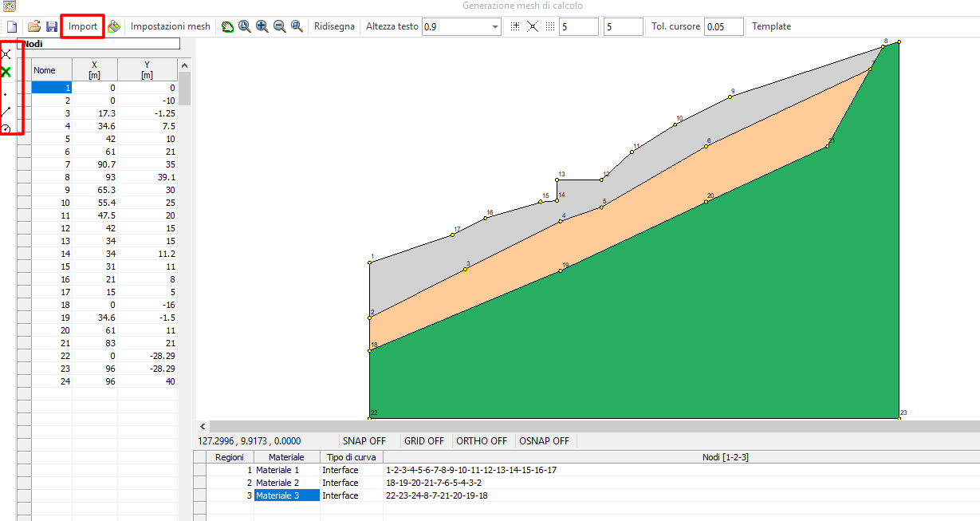Click X value 83 of node 21
980x521 pixels.
(x=94, y=343)
